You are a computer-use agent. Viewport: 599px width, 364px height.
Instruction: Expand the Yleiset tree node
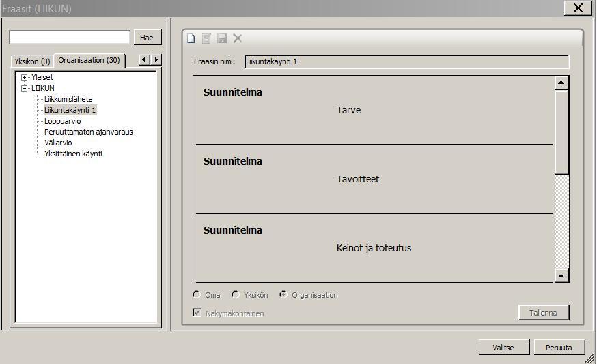pos(24,78)
